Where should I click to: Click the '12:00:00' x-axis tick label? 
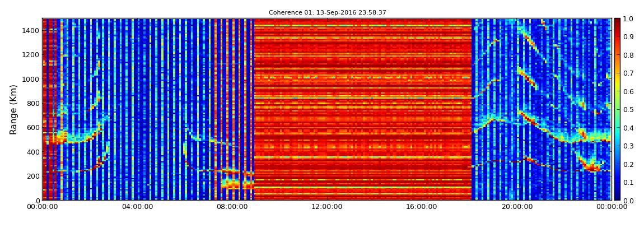tap(328, 207)
